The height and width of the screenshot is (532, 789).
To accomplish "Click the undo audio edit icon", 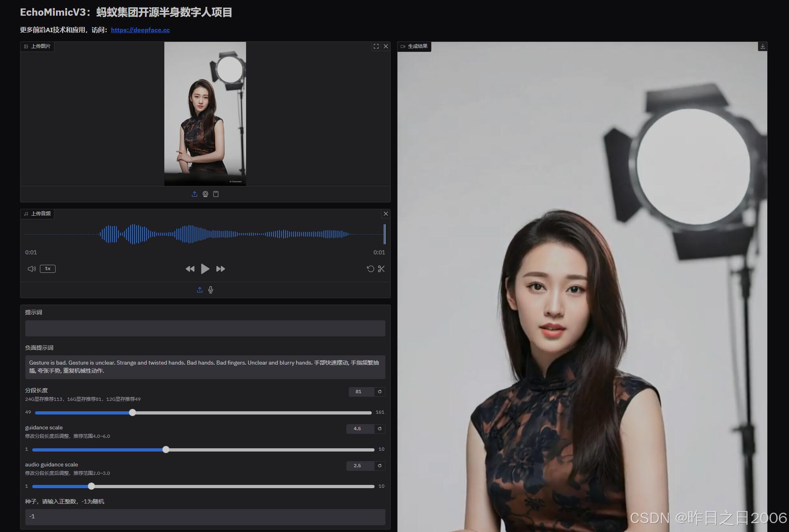I will click(371, 269).
